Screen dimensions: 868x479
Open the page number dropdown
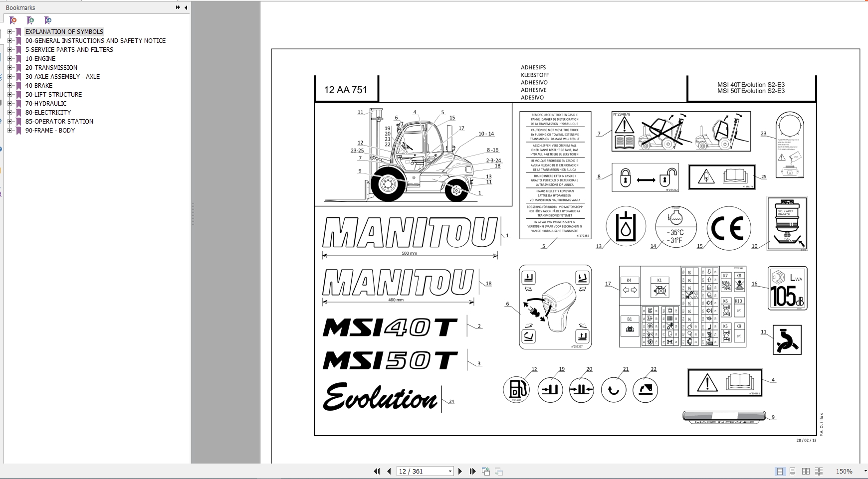450,471
